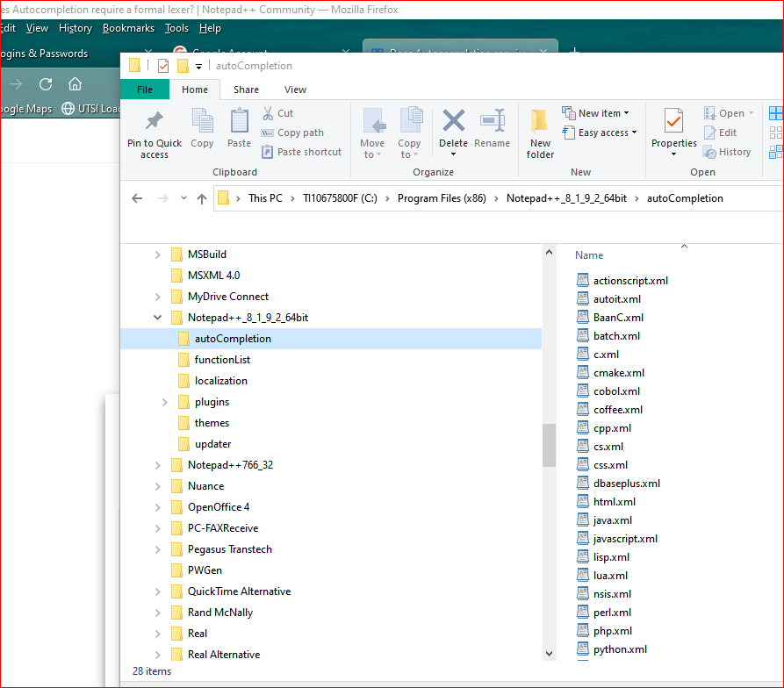Select the dbaseplus.xml file
Screen dimensions: 784x688
(627, 484)
